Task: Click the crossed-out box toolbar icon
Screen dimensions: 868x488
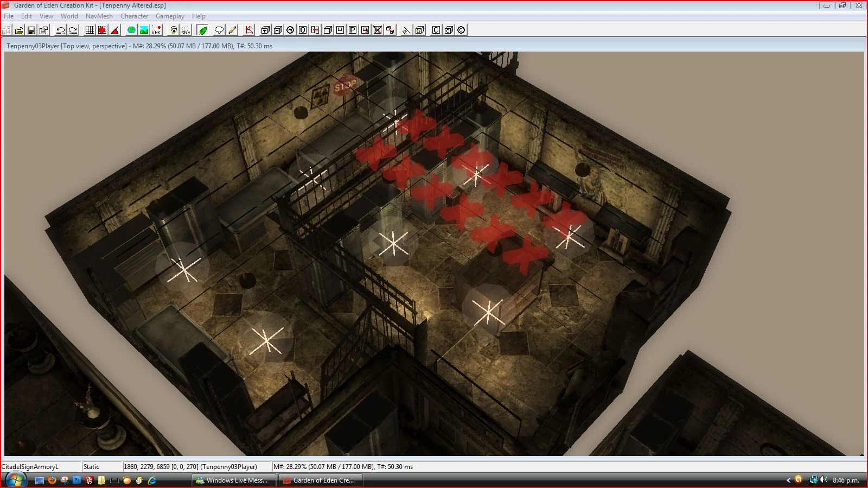Action: coord(378,30)
